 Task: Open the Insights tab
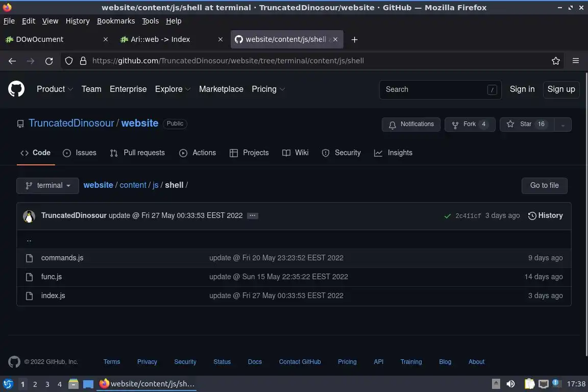pyautogui.click(x=394, y=153)
